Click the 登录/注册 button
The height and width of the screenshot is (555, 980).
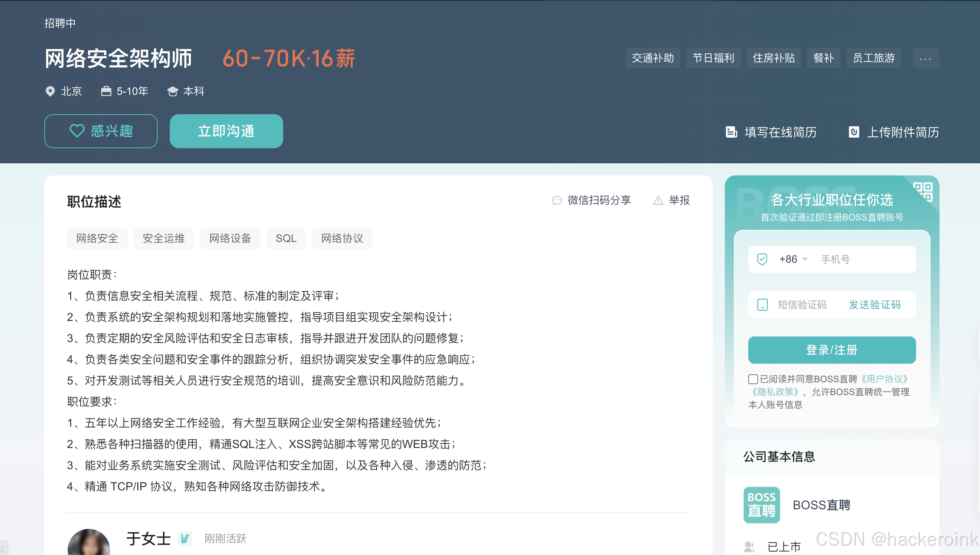(x=832, y=350)
